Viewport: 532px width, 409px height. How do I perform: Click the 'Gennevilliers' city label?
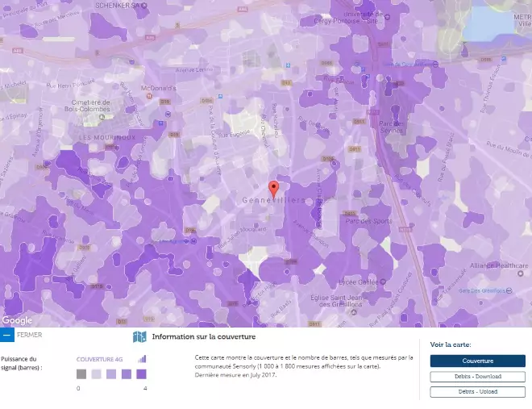274,200
